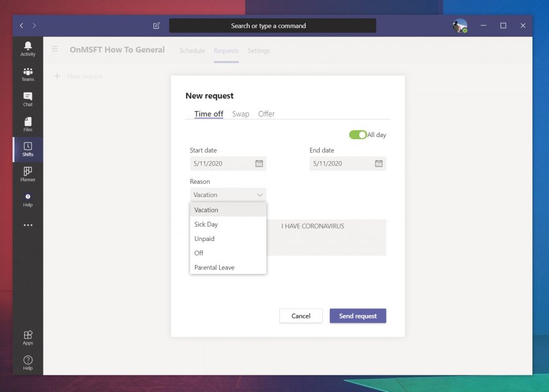
Task: Switch to the Offer tab
Action: click(x=266, y=114)
